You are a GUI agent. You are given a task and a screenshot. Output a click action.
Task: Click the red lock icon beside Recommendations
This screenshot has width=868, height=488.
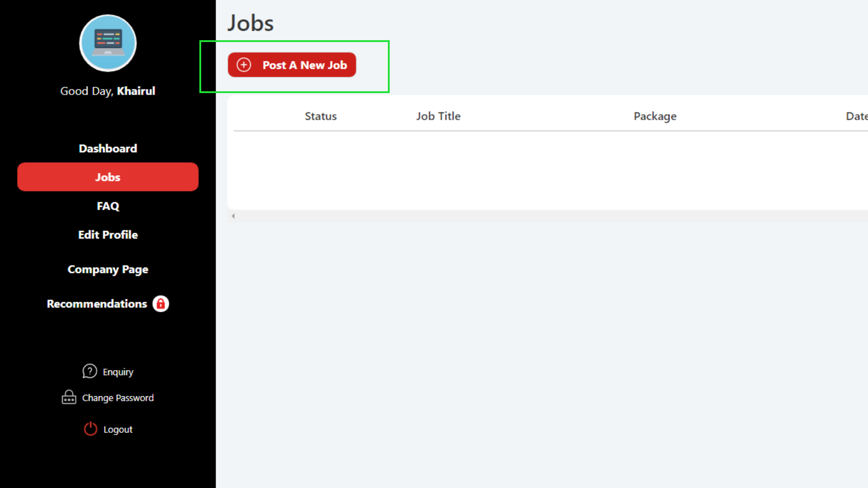coord(160,304)
